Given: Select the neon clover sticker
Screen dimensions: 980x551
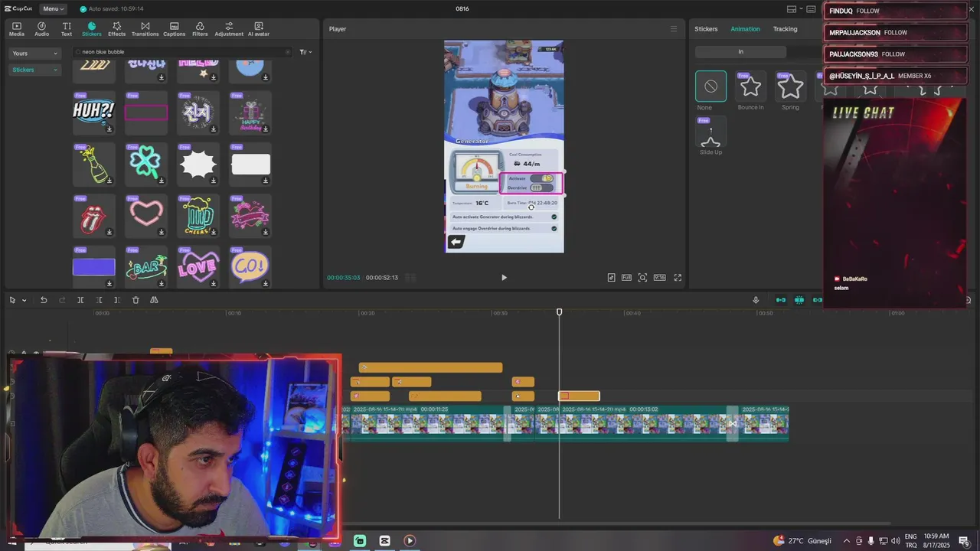Looking at the screenshot, I should 145,164.
